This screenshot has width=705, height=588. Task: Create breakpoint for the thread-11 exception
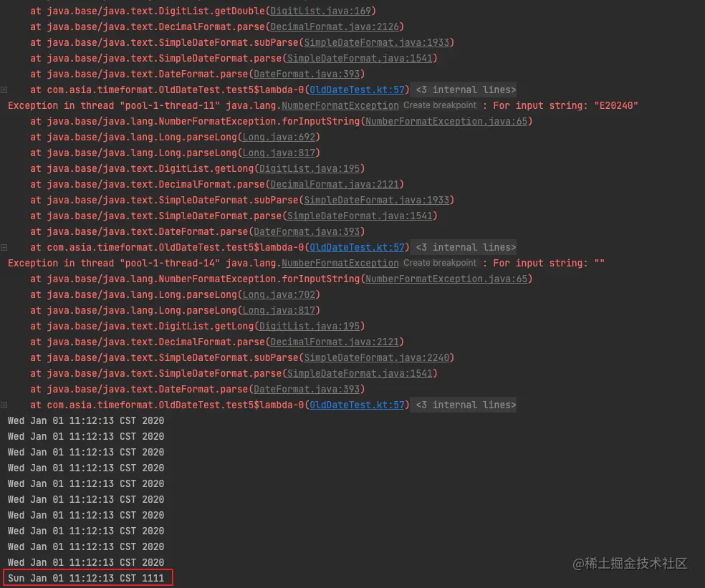[440, 105]
